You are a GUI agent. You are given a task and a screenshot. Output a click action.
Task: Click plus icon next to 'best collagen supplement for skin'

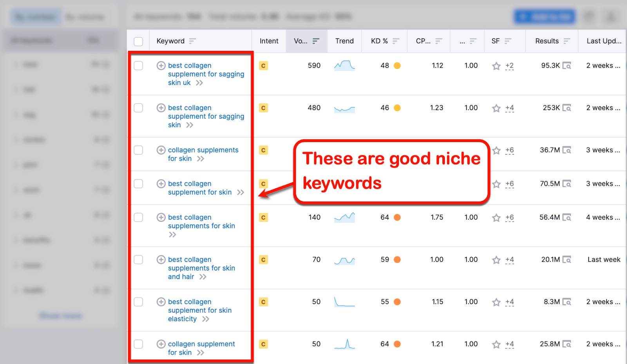coord(161,184)
